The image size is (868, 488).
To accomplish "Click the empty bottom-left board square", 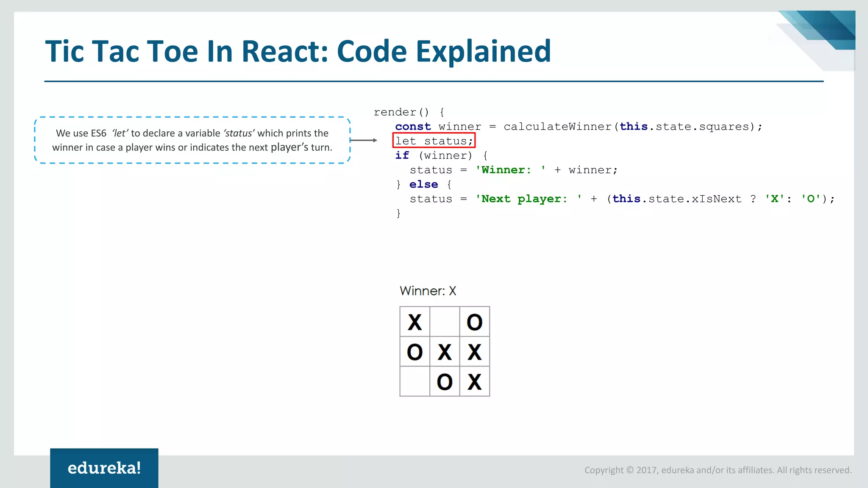I will tap(415, 382).
